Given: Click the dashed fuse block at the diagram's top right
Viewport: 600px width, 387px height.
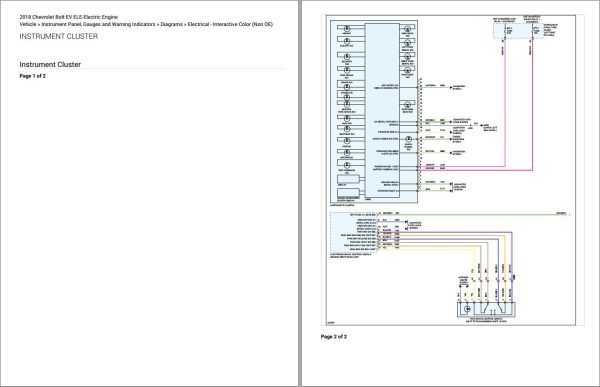Looking at the screenshot, I should point(518,31).
